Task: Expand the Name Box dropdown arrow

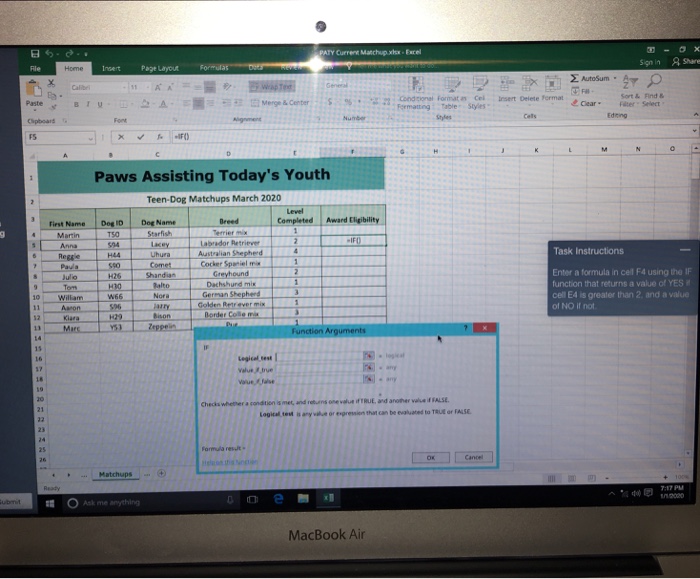Action: pyautogui.click(x=91, y=138)
